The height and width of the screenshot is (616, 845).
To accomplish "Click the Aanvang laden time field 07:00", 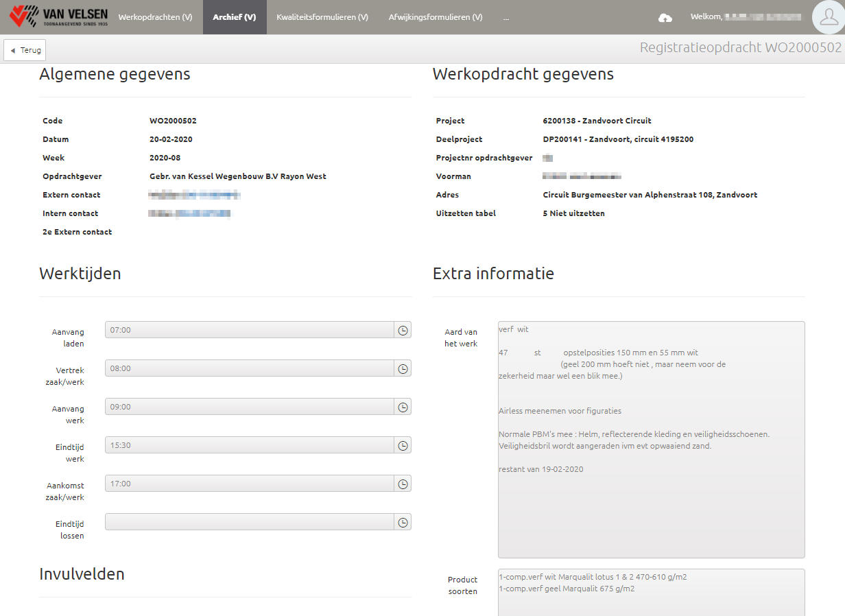I will pos(250,330).
